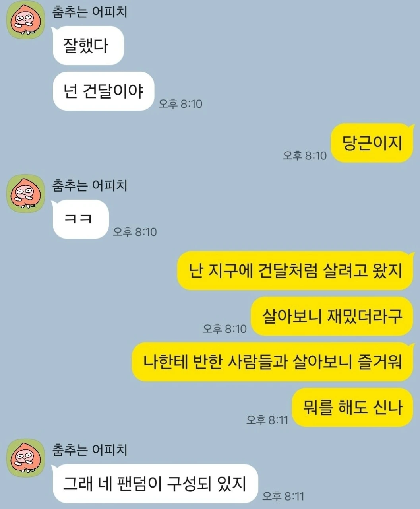420x509 pixels.
Task: Select the '잘했다' message bubble
Action: click(88, 45)
